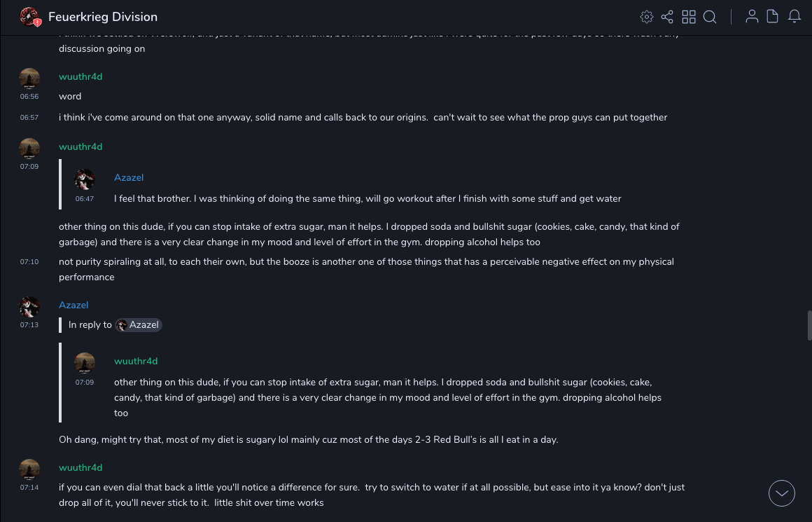Click the share room icon
This screenshot has width=812, height=522.
pos(667,17)
